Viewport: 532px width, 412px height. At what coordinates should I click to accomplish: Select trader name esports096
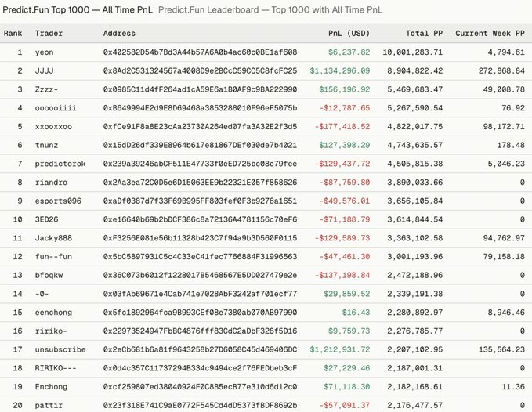[x=58, y=201]
